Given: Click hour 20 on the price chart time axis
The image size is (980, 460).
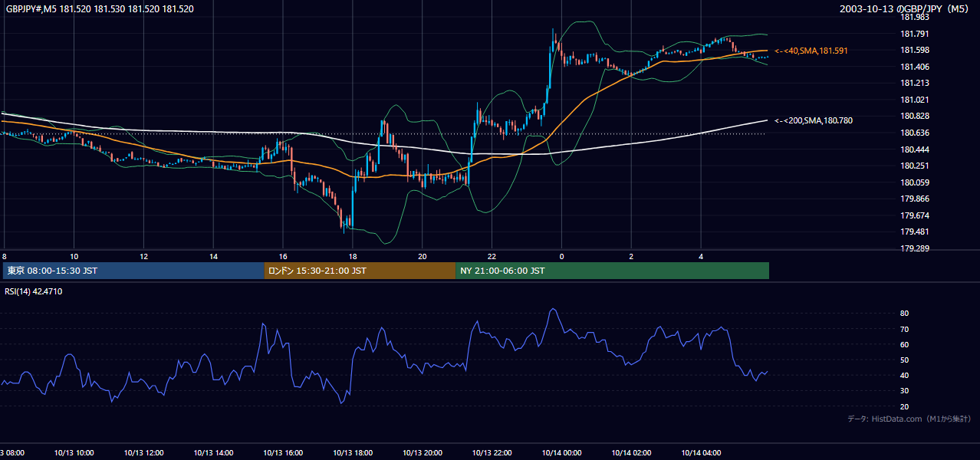Looking at the screenshot, I should [423, 256].
